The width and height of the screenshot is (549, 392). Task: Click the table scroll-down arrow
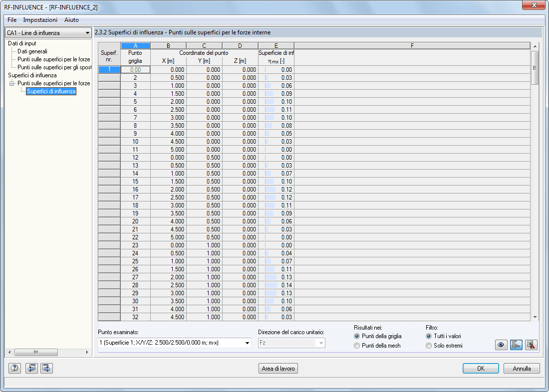pyautogui.click(x=535, y=317)
